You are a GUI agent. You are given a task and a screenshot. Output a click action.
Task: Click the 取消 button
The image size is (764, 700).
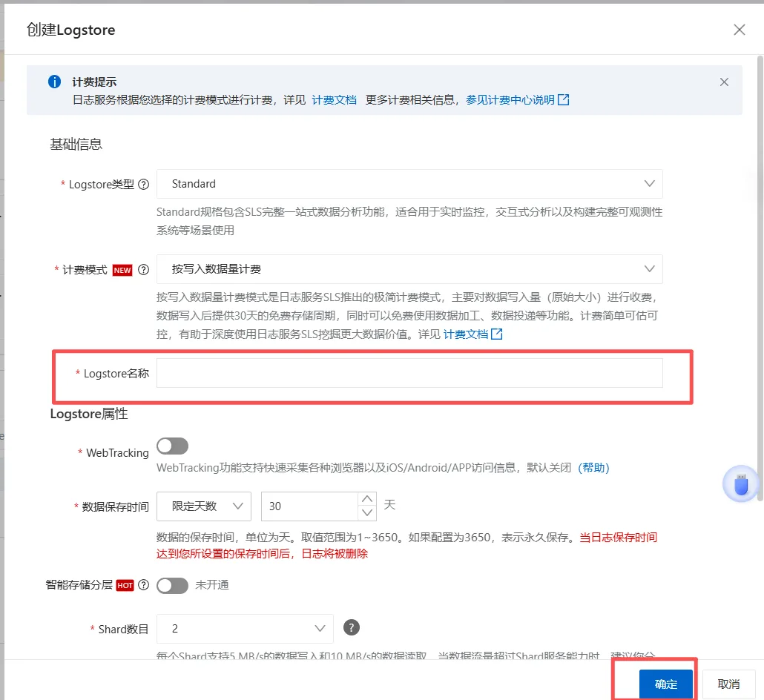(728, 684)
